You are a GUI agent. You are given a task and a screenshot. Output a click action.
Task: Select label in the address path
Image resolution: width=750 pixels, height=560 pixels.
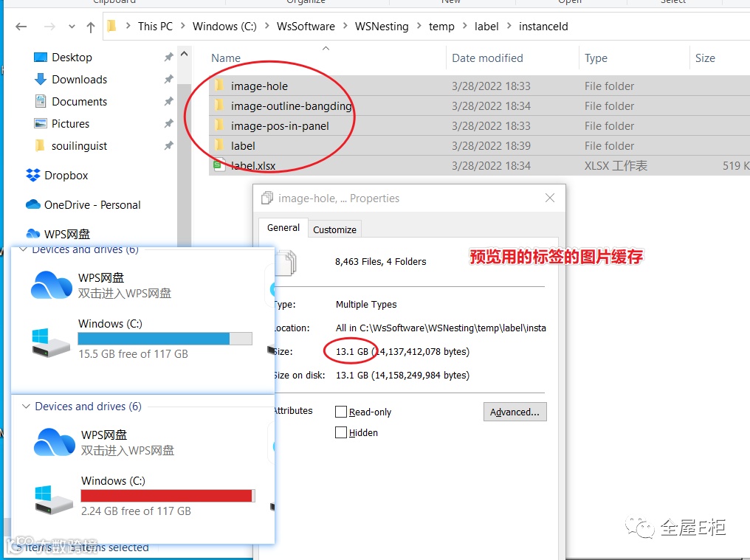click(486, 27)
